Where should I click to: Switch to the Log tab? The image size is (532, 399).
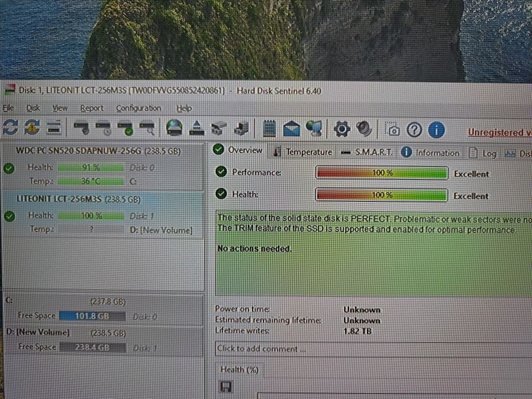483,154
